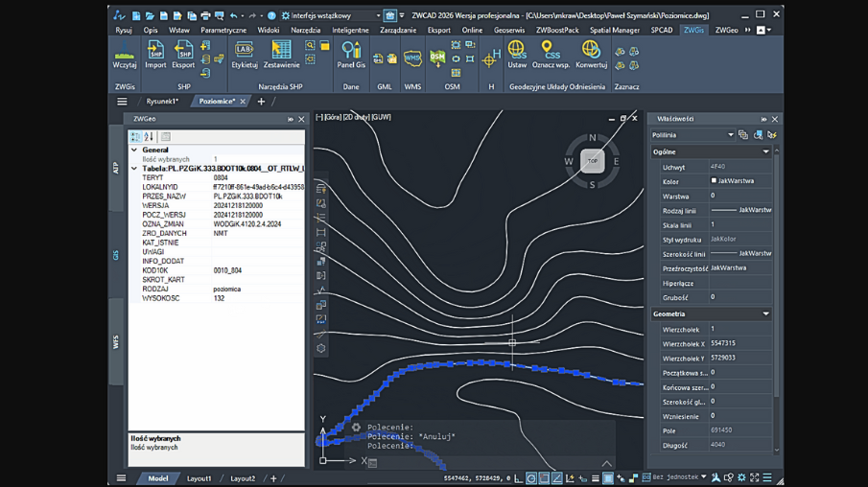Switch to the Layout1 tab
Image resolution: width=868 pixels, height=487 pixels.
coord(199,478)
